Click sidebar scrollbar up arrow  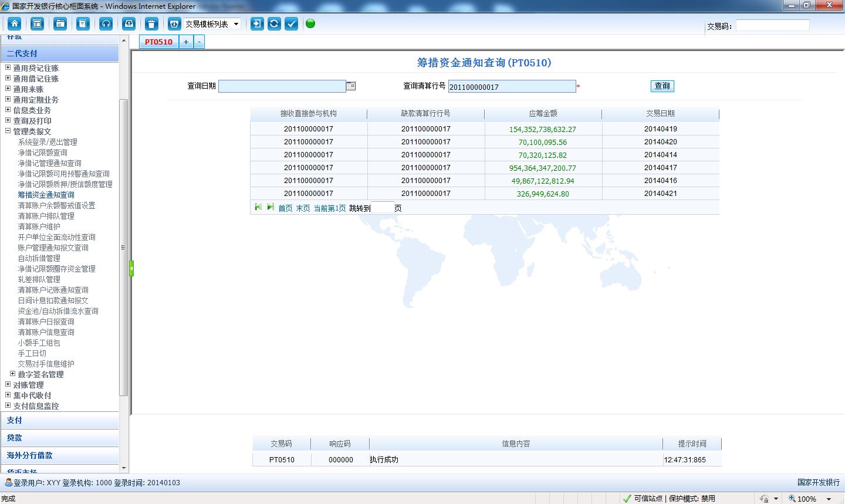coord(123,40)
